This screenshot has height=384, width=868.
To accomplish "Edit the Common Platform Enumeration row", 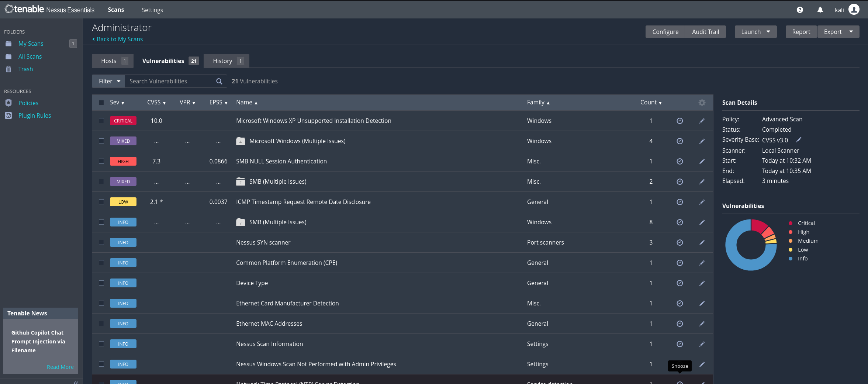I will 702,263.
